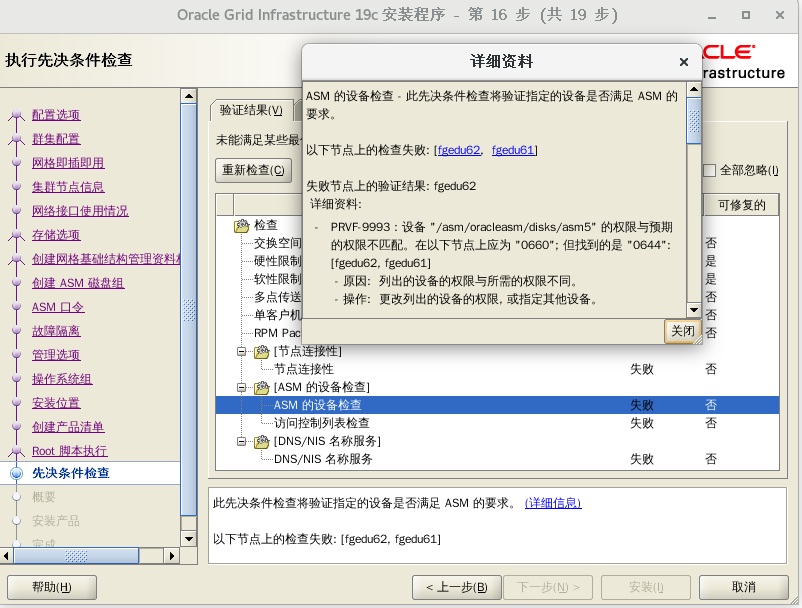
Task: Collapse the [节点连接性] tree group
Action: click(241, 351)
